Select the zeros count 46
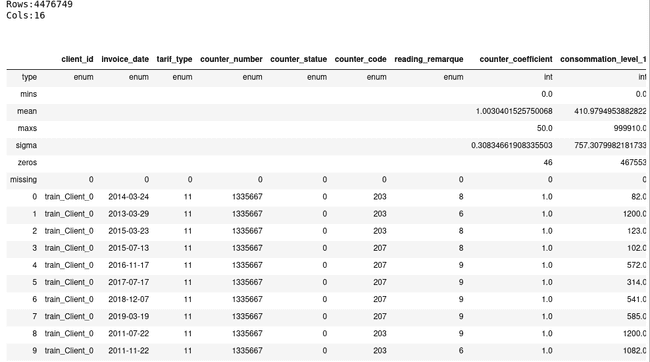 (x=548, y=163)
